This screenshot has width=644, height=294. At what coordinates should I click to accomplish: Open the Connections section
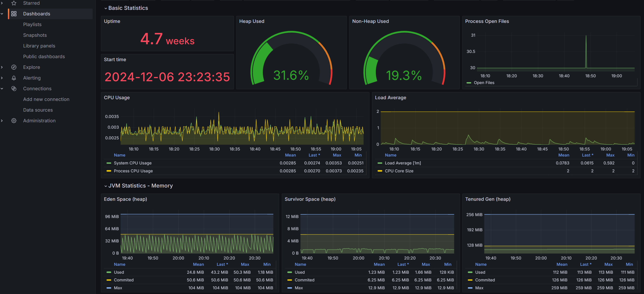[37, 88]
